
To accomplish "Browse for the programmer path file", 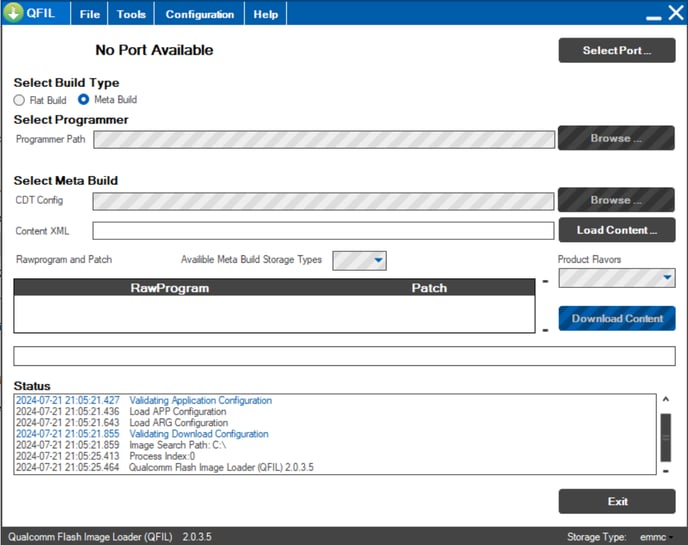I will click(616, 138).
